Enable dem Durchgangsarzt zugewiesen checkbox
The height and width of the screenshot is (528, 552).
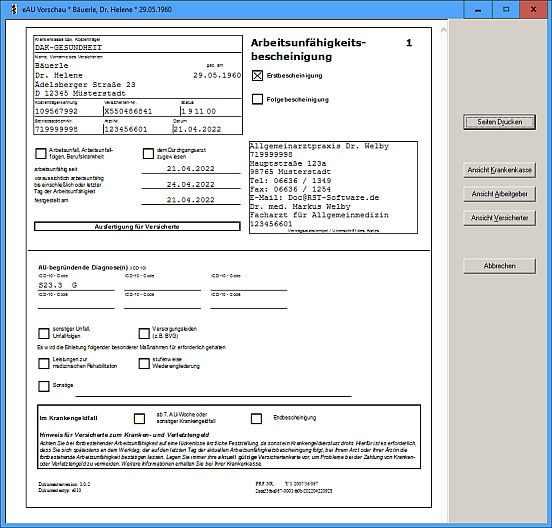click(148, 153)
